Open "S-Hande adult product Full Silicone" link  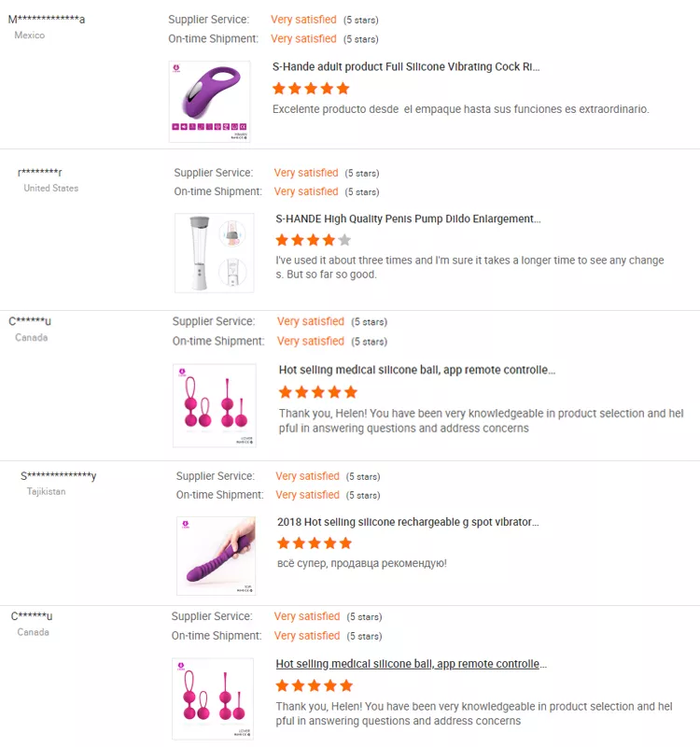(x=406, y=67)
